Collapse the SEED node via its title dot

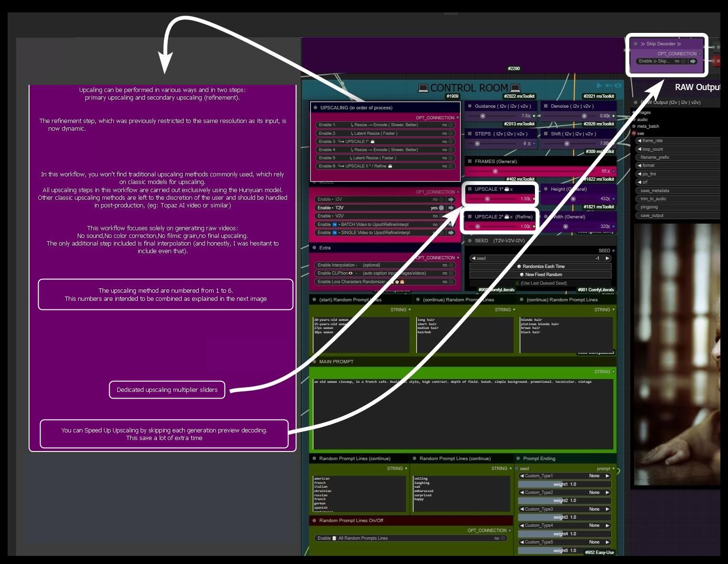click(x=470, y=241)
